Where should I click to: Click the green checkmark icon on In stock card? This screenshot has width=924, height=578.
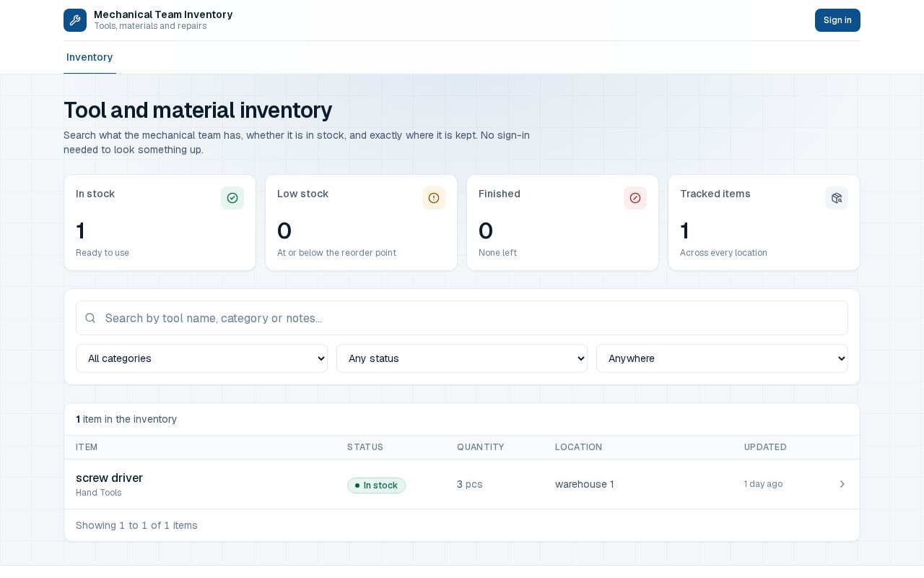click(232, 198)
